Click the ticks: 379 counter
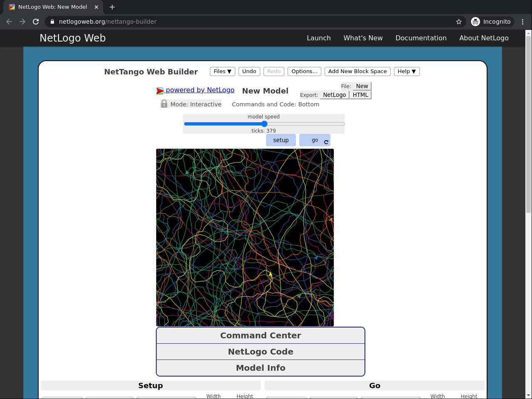Viewport: 532px width, 399px height. click(264, 131)
